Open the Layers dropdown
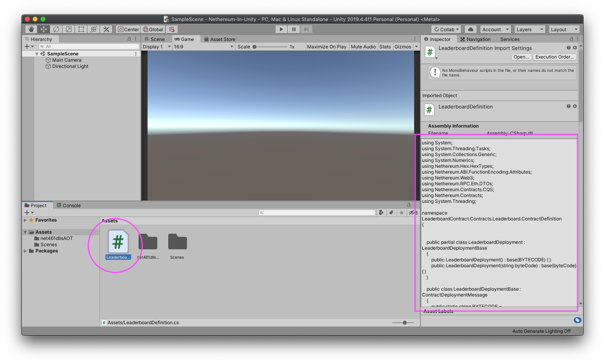 click(x=529, y=29)
